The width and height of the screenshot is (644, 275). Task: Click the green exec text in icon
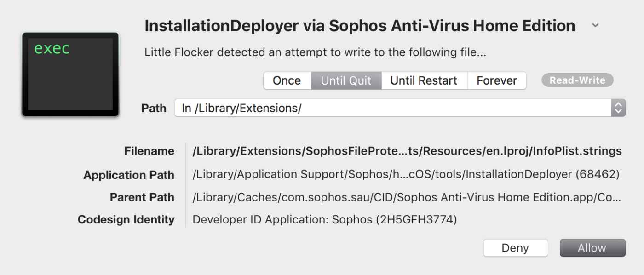(52, 48)
